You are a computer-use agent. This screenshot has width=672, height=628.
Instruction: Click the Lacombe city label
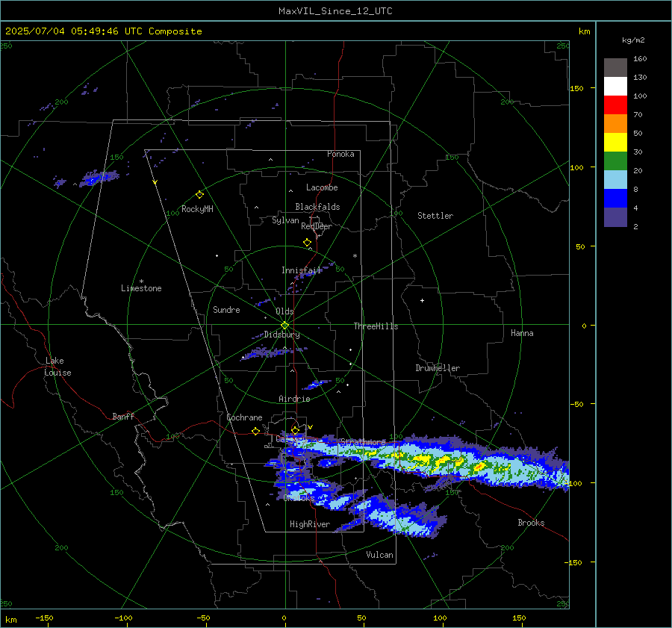pyautogui.click(x=322, y=187)
